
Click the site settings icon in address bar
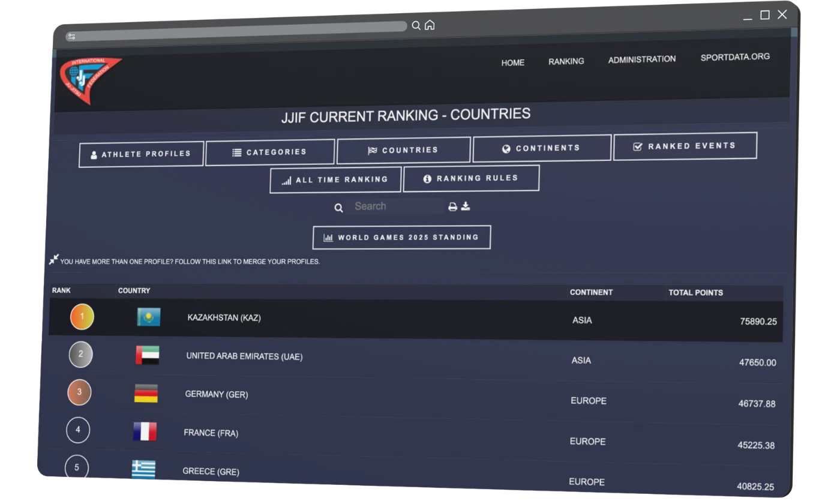click(72, 37)
